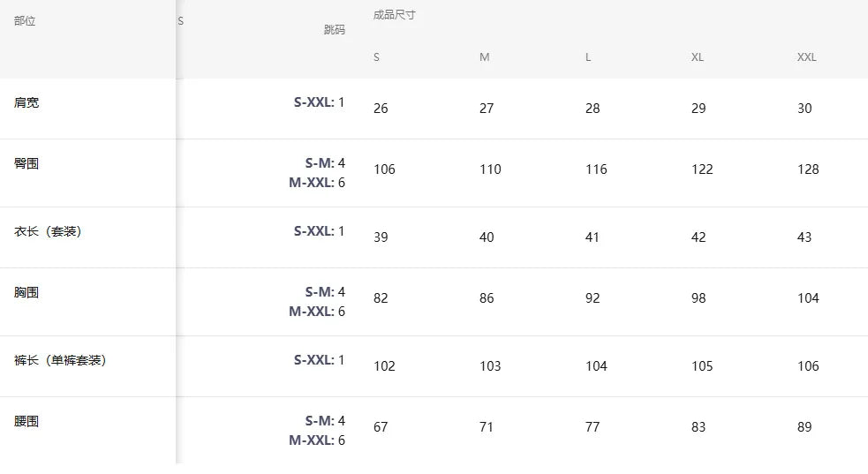Select the XXL size column header
This screenshot has height=474, width=868.
pyautogui.click(x=806, y=57)
